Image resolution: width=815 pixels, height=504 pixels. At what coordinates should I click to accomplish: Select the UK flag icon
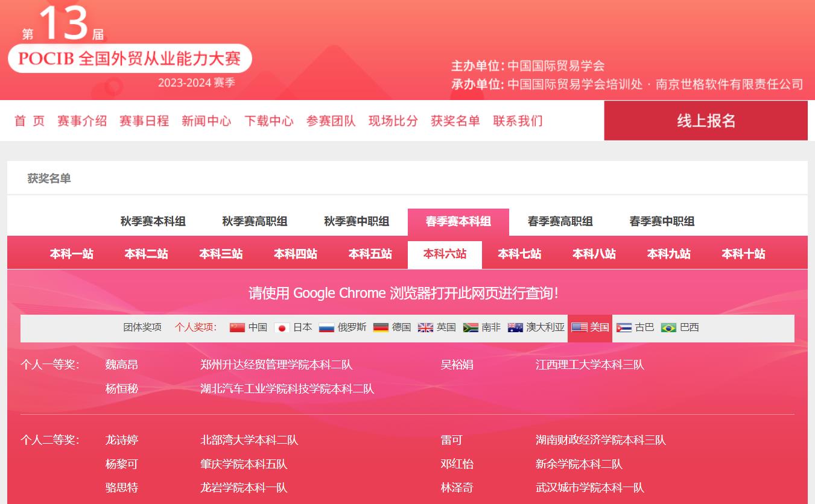point(425,327)
